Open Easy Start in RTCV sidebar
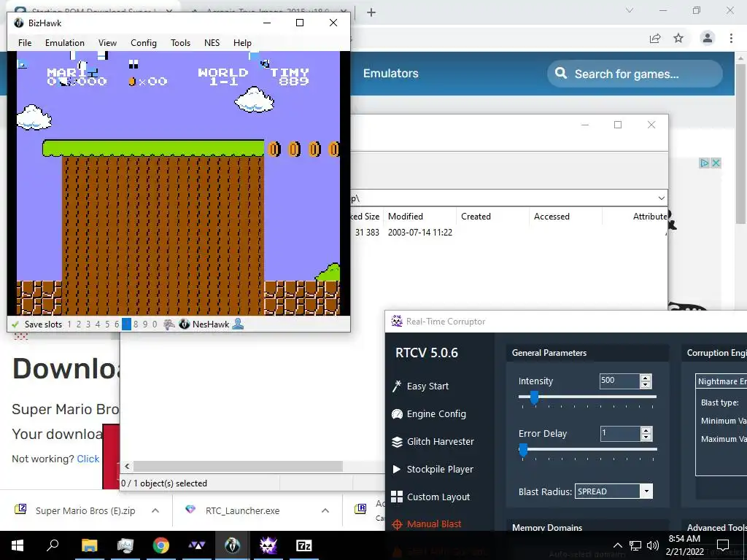 point(427,386)
